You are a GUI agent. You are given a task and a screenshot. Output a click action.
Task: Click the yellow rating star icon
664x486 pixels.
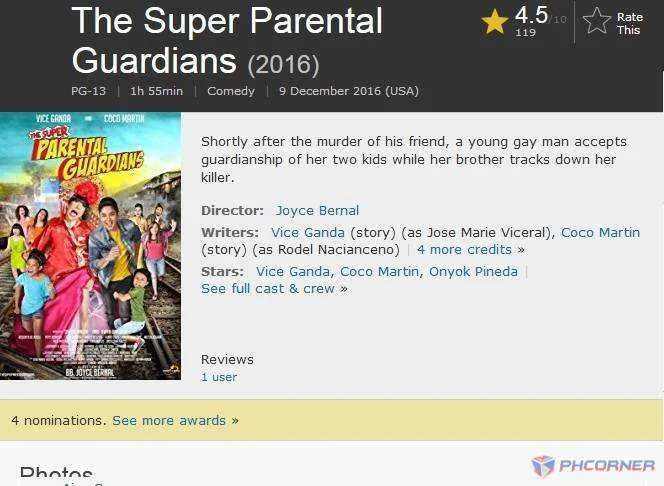(495, 22)
